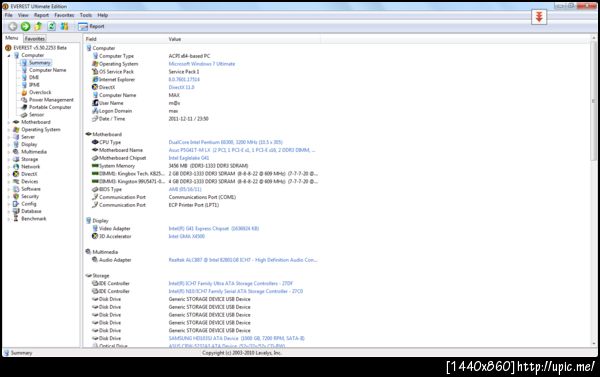Open the View menu
Screen dimensions: 600x377
tap(23, 15)
